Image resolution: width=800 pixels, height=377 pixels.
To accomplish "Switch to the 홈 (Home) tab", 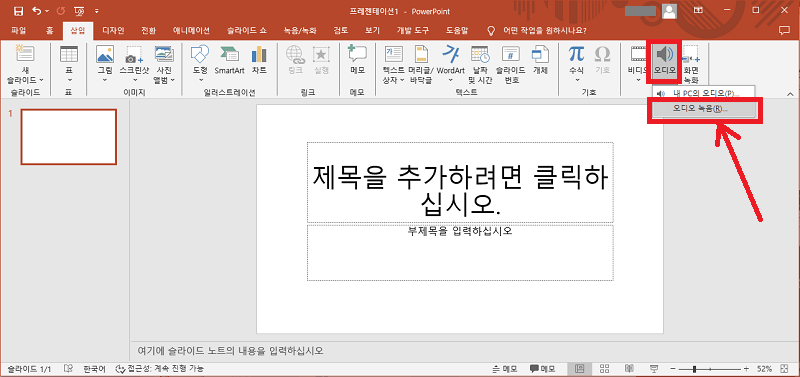I will 49,30.
